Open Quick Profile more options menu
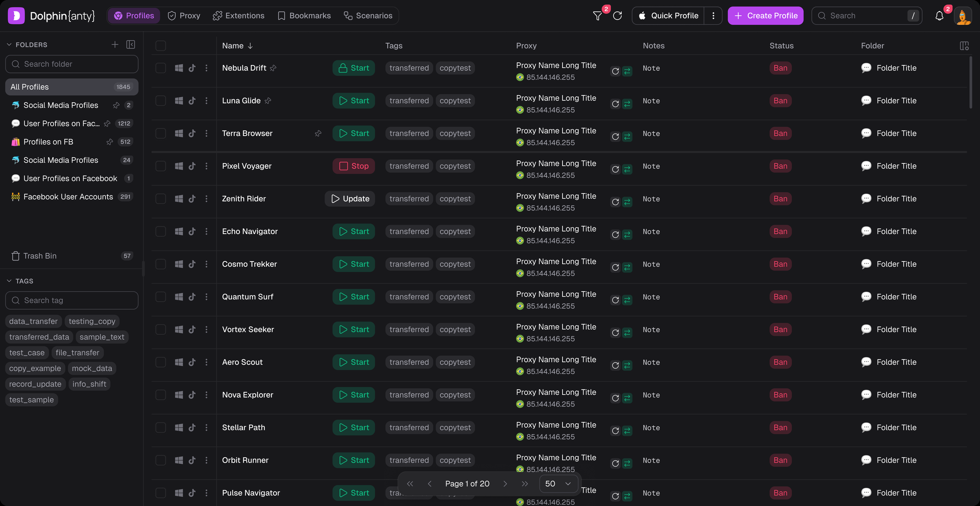 point(713,16)
